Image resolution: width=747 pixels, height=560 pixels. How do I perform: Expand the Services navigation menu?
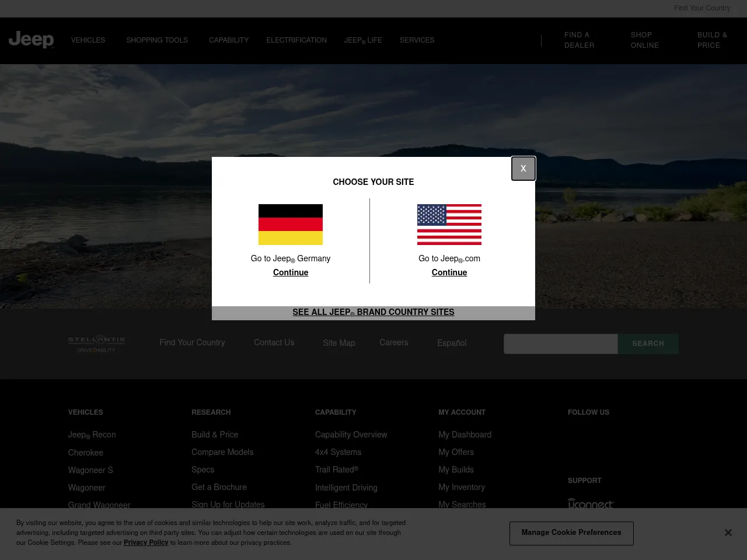pyautogui.click(x=417, y=40)
